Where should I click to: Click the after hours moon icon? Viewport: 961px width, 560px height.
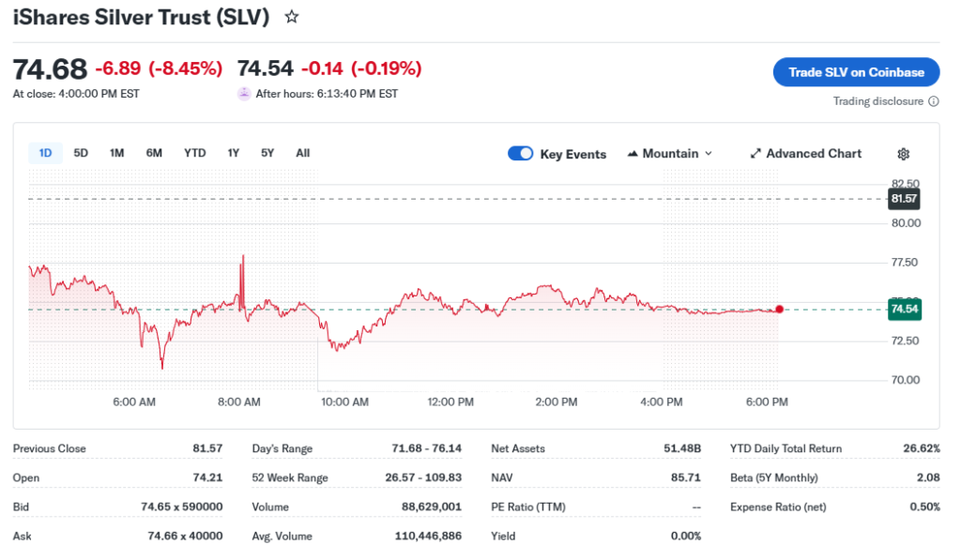(x=244, y=94)
